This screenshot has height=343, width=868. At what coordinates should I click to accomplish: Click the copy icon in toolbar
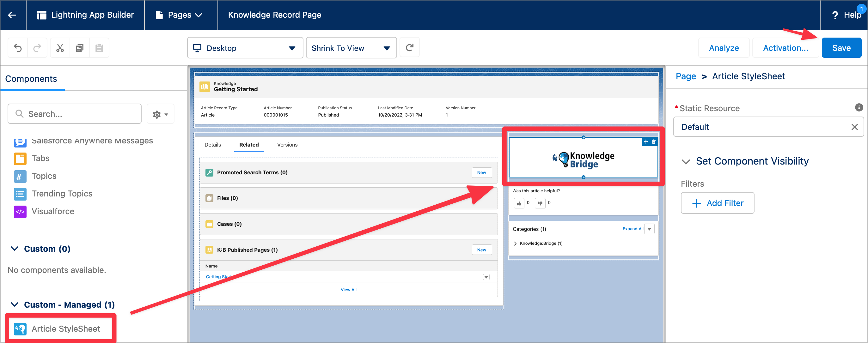(x=80, y=48)
